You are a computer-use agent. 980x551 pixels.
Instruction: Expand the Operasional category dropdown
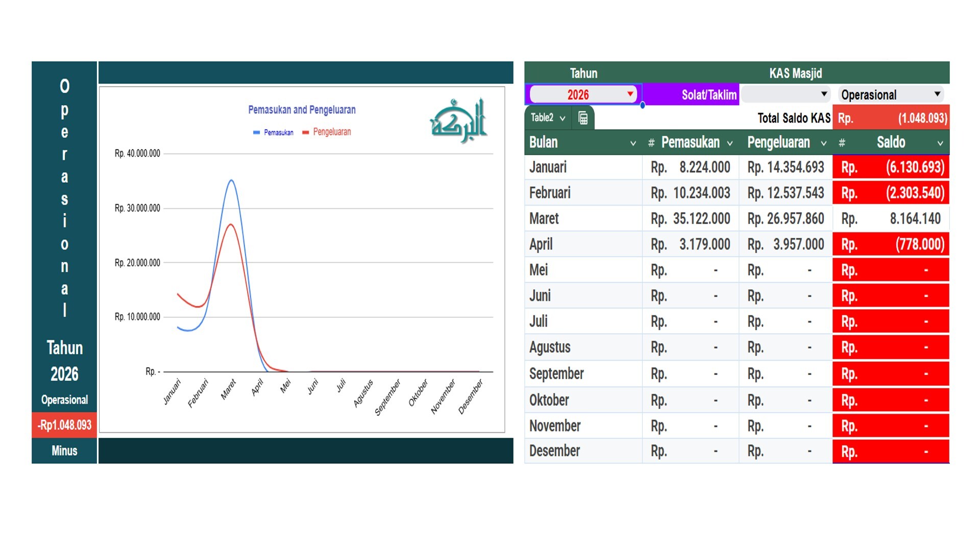[937, 94]
